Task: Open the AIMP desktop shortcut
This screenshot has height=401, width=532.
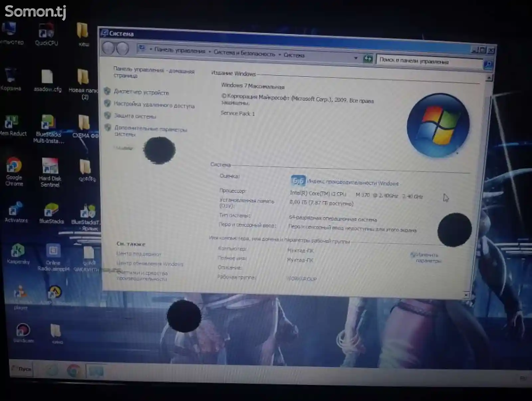Action: 54,295
